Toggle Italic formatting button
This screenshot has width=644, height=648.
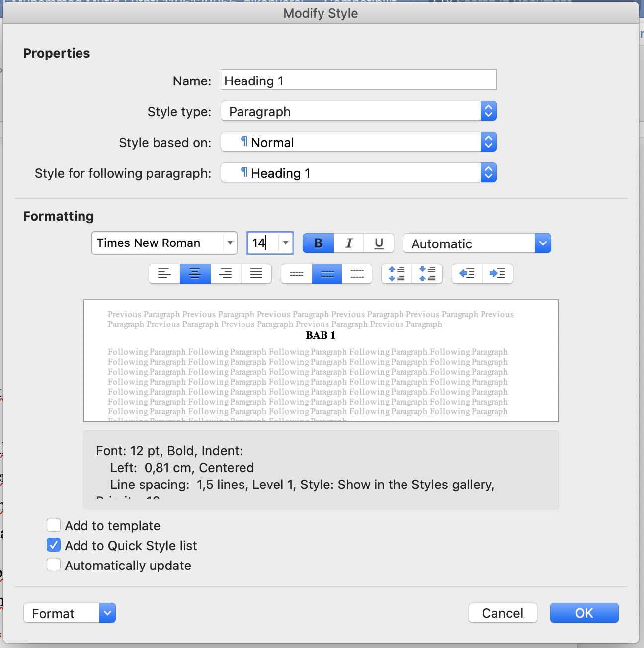[349, 243]
